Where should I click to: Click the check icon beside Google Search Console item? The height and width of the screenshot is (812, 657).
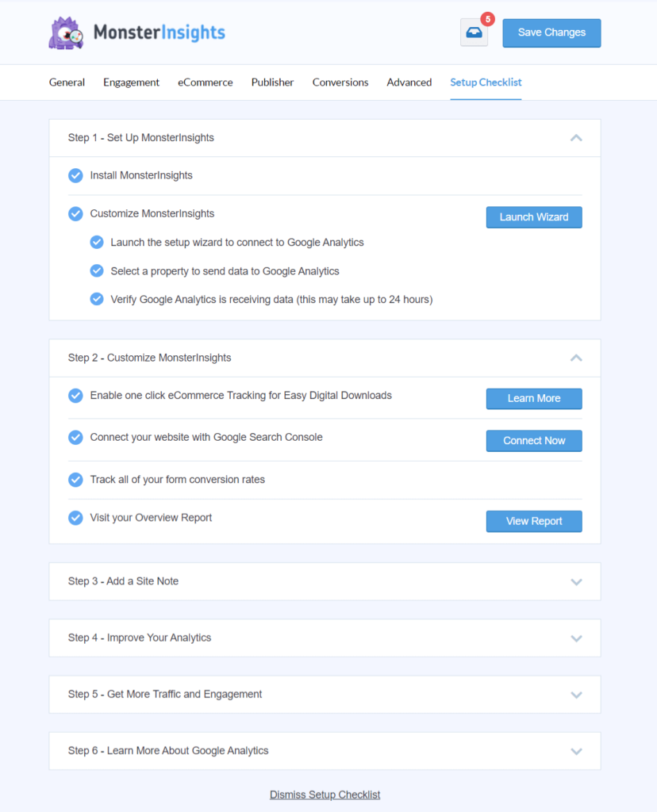[x=75, y=437]
